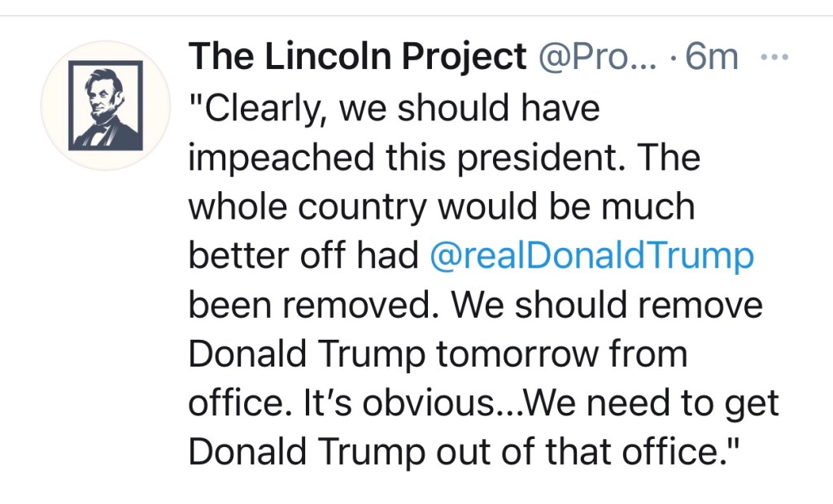The image size is (833, 504).
Task: Click the text "Donald Trump tomorrow from"
Action: pyautogui.click(x=438, y=354)
